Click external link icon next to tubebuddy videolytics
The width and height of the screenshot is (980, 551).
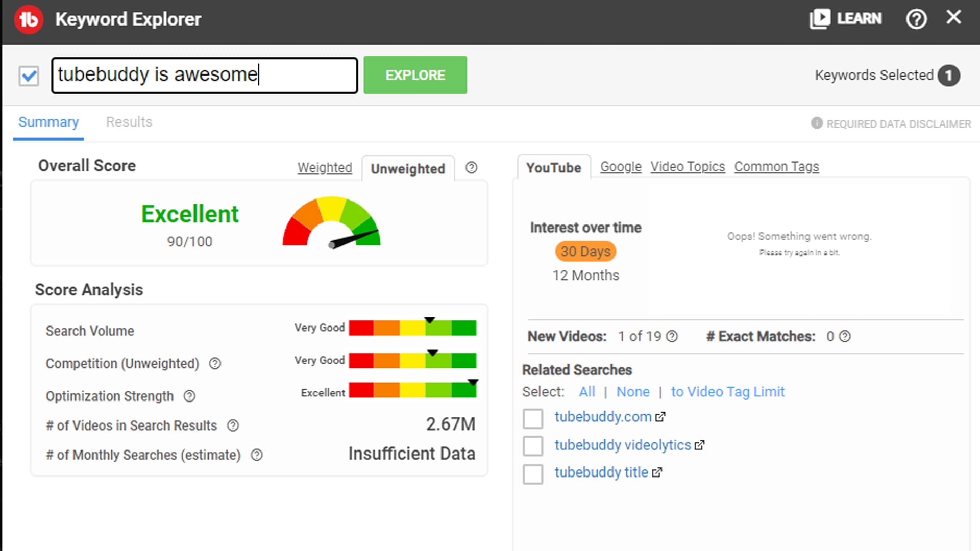pyautogui.click(x=699, y=445)
